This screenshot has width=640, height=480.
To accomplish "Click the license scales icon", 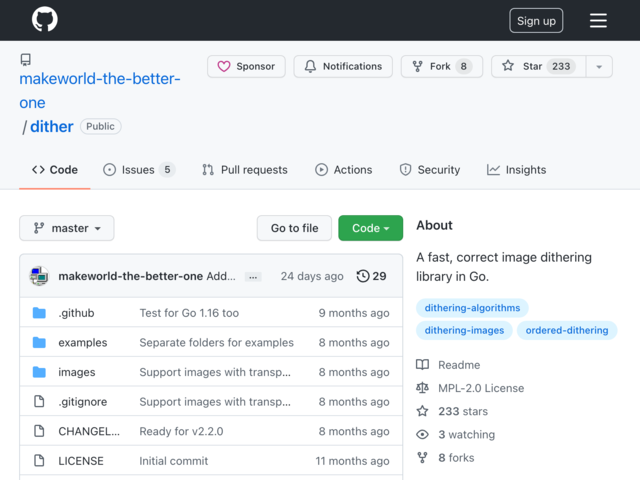I will [422, 388].
